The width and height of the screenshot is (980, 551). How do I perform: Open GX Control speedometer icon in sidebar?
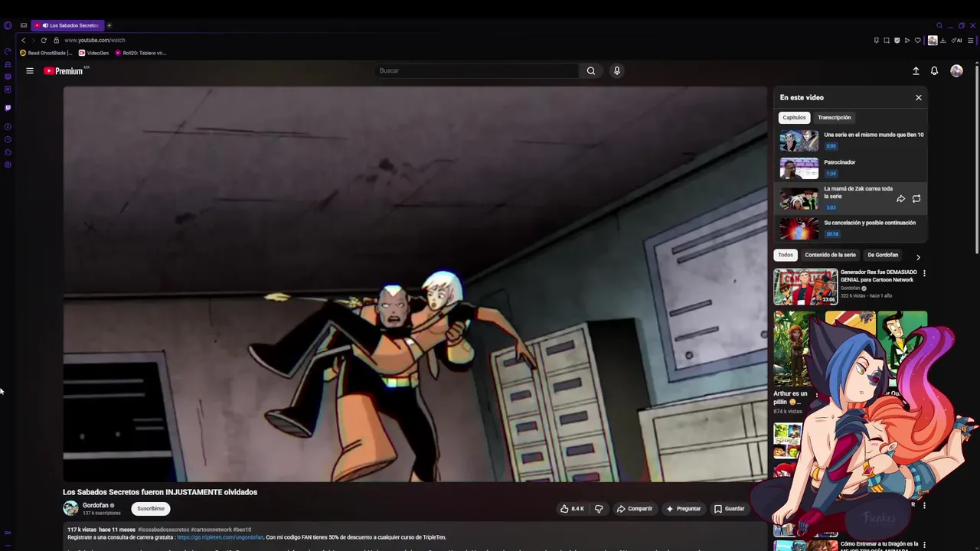8,51
